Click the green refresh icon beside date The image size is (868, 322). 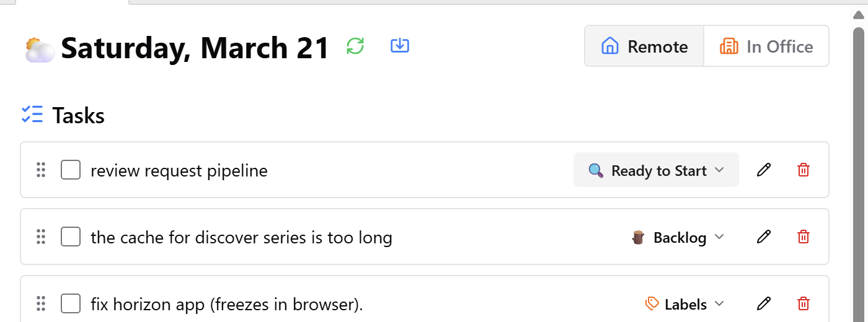coord(355,46)
